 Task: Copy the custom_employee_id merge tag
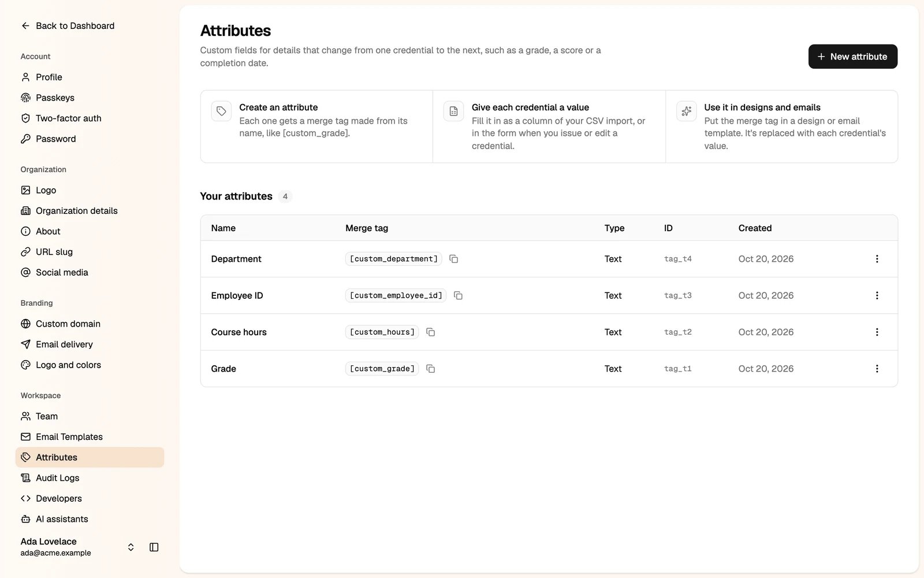point(459,295)
